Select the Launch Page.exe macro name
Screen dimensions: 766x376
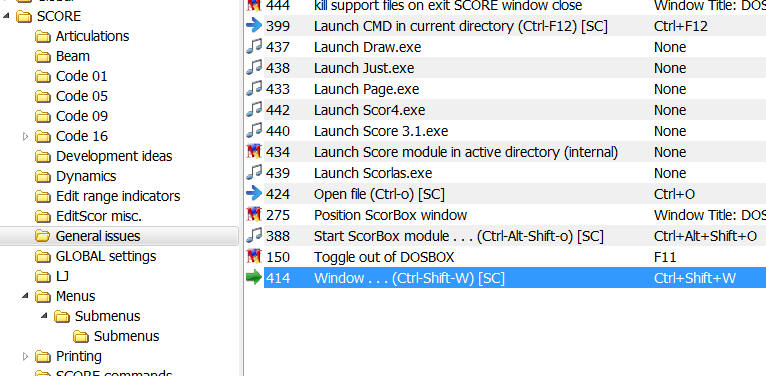[366, 89]
